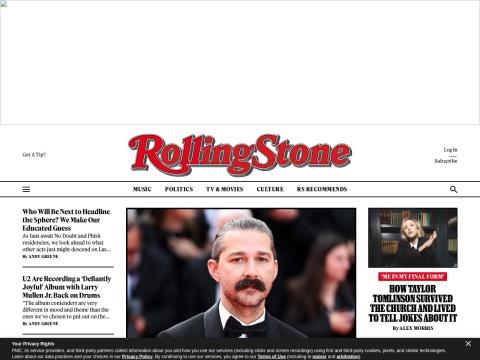
Task: Open Terms of Use link in banner
Action: pos(272,357)
